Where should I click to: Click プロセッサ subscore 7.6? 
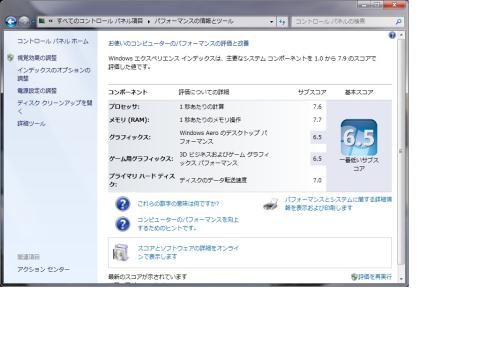317,107
